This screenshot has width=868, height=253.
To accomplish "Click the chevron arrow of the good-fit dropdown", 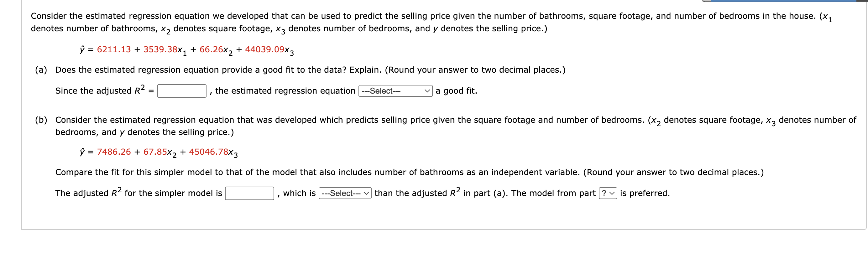I will (427, 91).
